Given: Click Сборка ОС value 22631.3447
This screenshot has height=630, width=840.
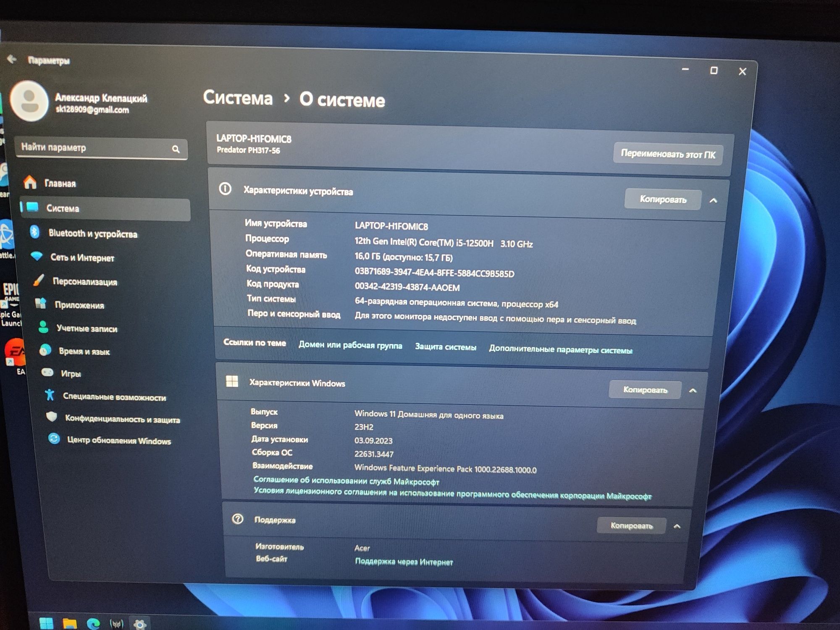Looking at the screenshot, I should [x=374, y=454].
